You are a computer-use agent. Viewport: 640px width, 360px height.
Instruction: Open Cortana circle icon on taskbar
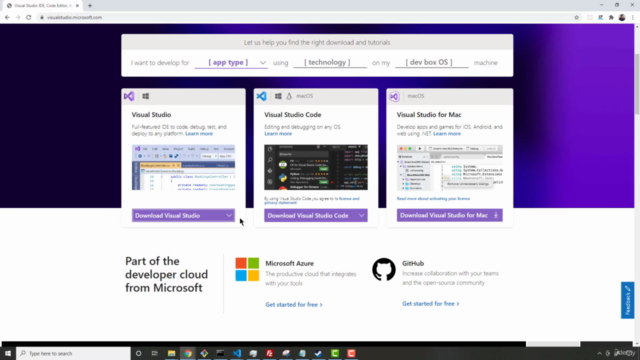138,353
